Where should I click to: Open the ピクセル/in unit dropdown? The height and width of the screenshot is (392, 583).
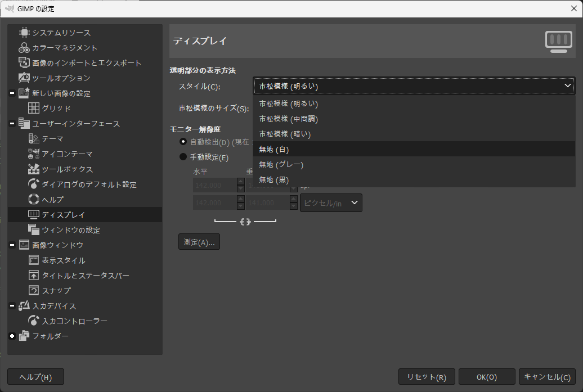(331, 203)
